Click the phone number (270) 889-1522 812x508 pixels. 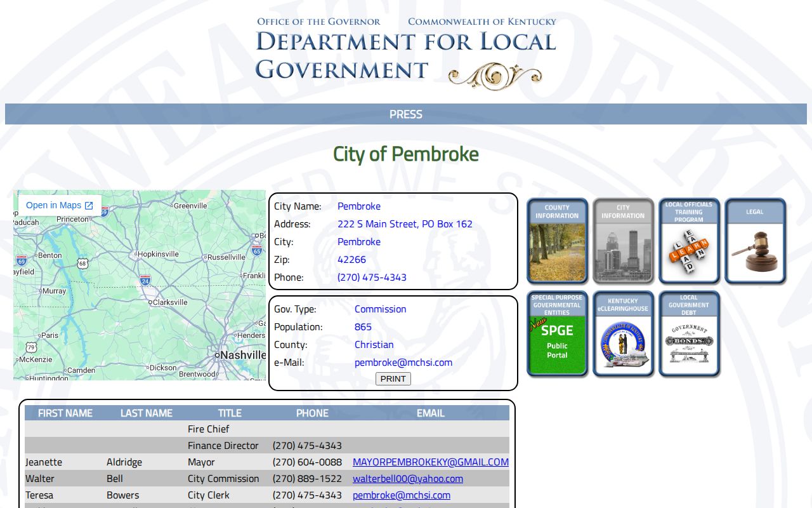[x=307, y=479]
